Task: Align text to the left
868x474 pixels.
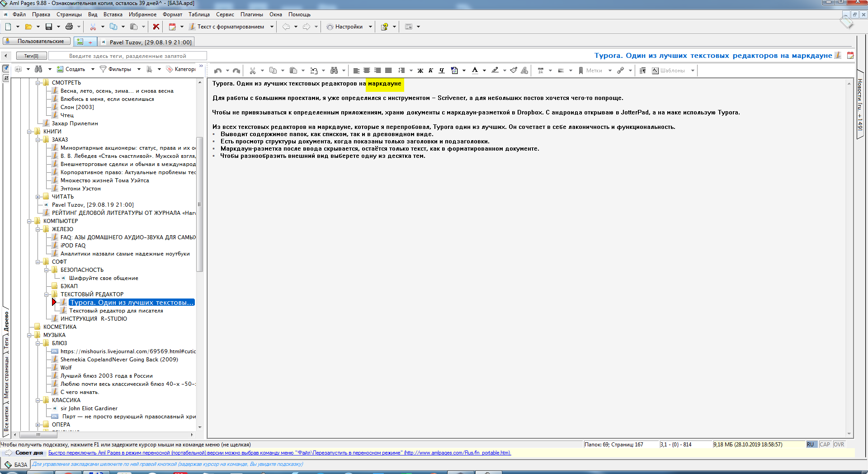Action: click(356, 71)
